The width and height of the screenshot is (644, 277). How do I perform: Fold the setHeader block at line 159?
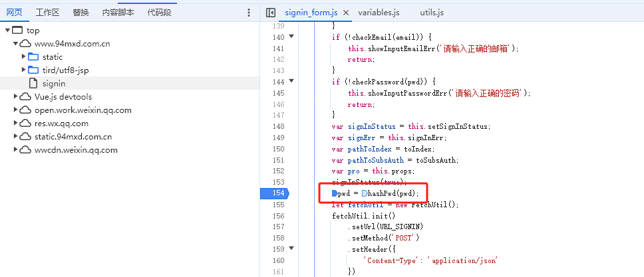291,248
